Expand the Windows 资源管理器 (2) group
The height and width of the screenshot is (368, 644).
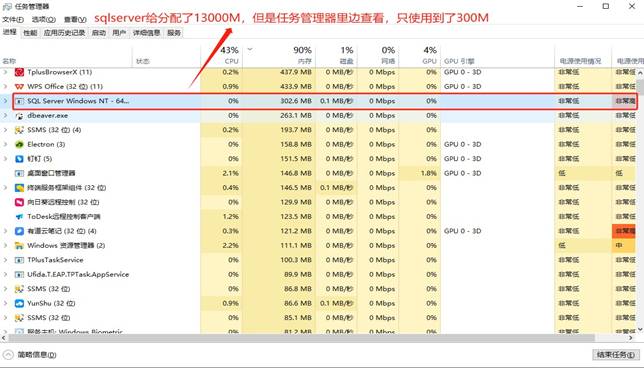coord(5,246)
